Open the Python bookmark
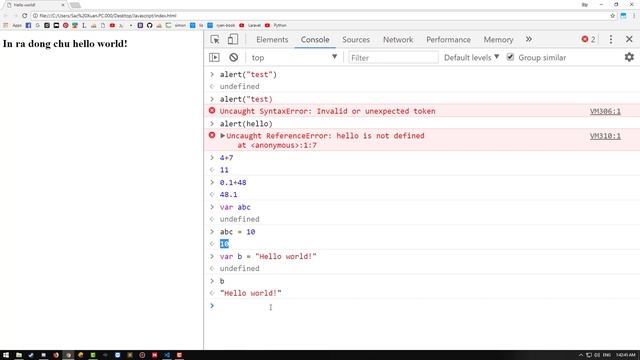This screenshot has width=640, height=360. pyautogui.click(x=276, y=25)
